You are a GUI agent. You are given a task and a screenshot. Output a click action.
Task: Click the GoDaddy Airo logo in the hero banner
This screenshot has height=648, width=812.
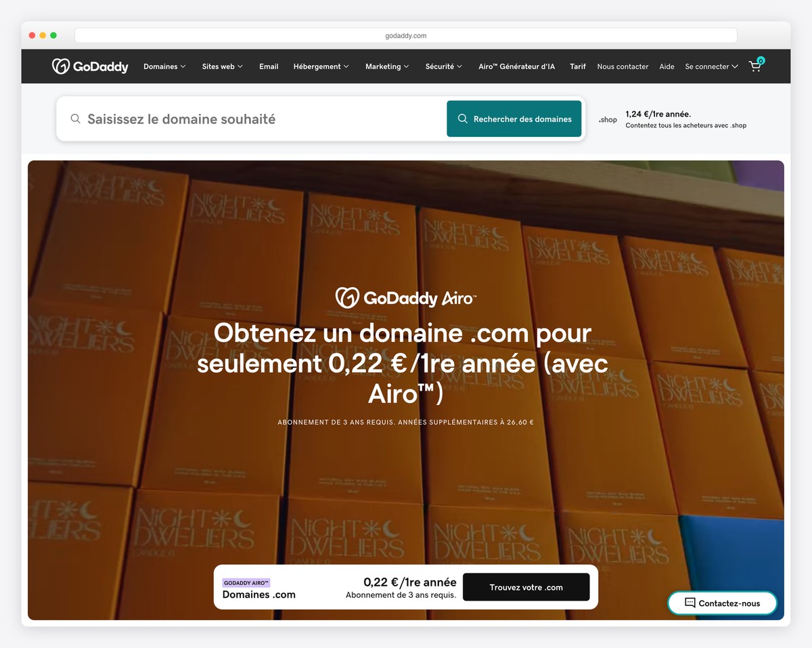click(405, 297)
